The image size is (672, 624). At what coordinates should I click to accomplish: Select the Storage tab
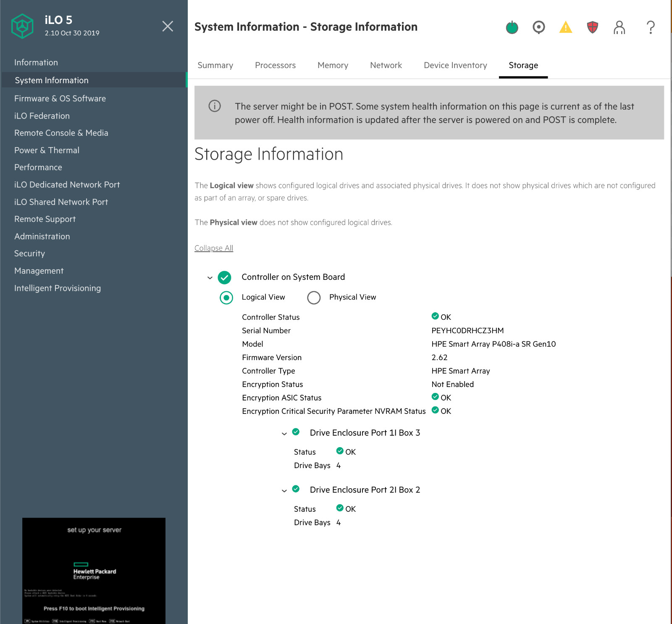[x=523, y=65]
